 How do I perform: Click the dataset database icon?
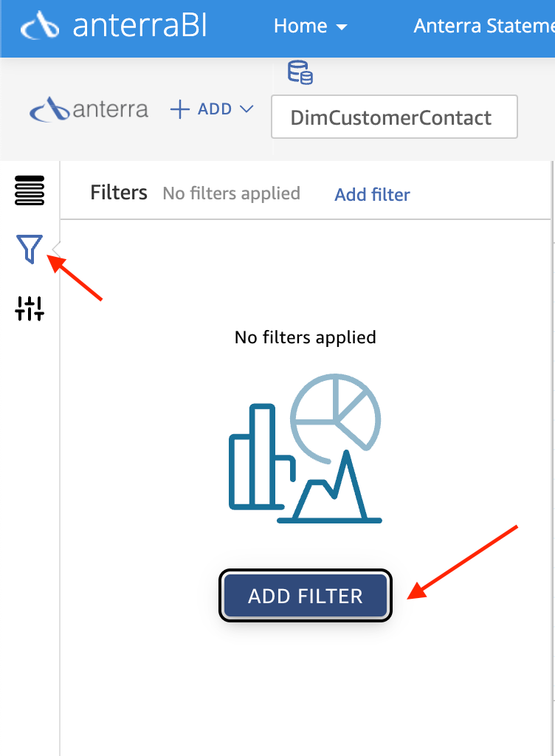coord(300,73)
